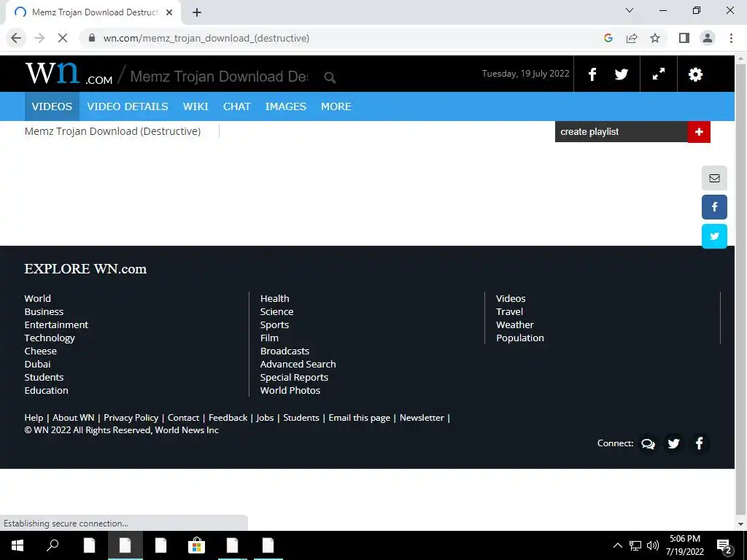Image resolution: width=747 pixels, height=560 pixels.
Task: Switch to the WIKI tab
Action: pyautogui.click(x=196, y=106)
